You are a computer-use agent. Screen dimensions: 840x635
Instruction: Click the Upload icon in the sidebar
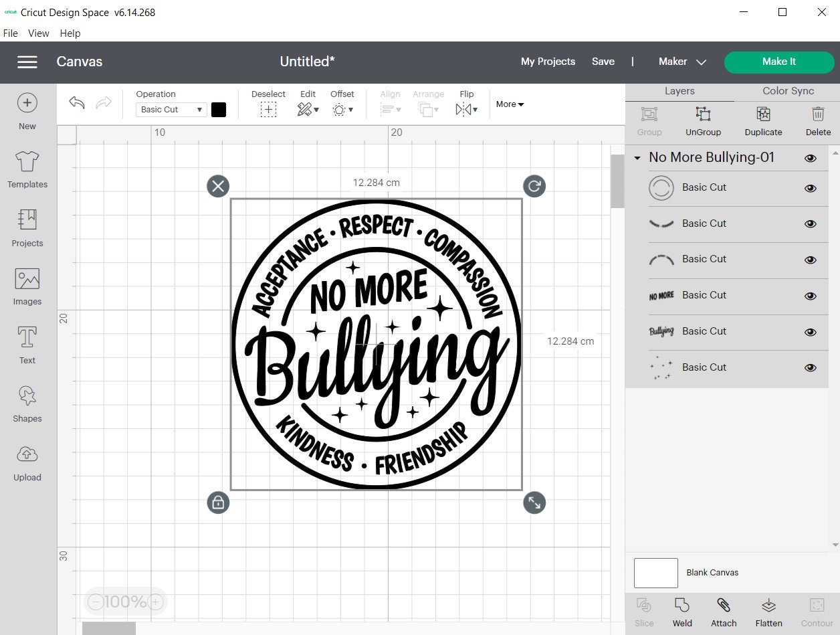point(27,460)
